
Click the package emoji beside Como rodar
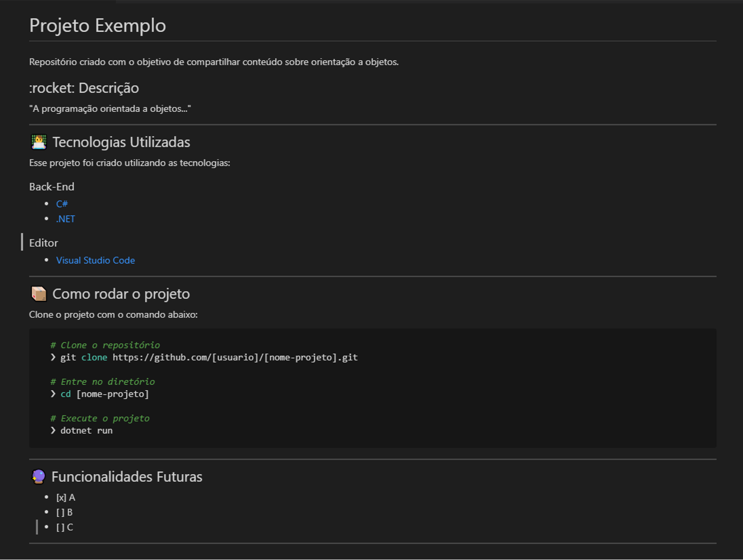38,294
